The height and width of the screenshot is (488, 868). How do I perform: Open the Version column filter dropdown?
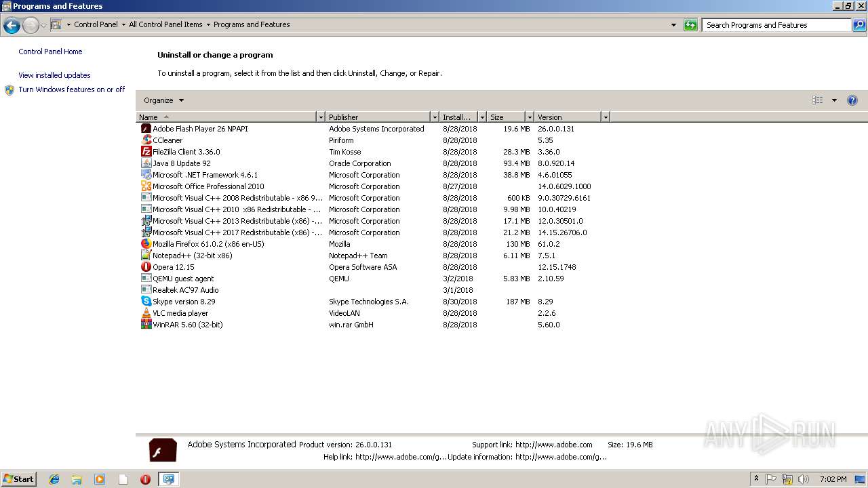(606, 117)
